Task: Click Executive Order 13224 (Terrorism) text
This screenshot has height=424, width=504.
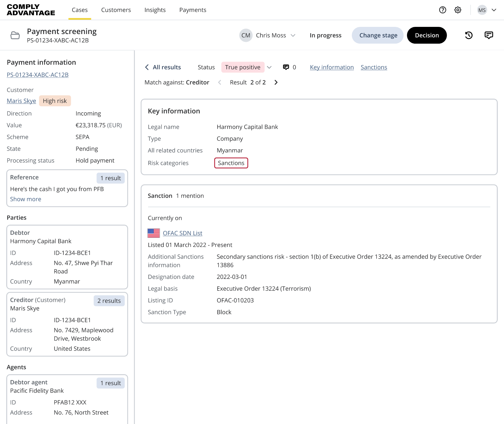Action: (264, 289)
